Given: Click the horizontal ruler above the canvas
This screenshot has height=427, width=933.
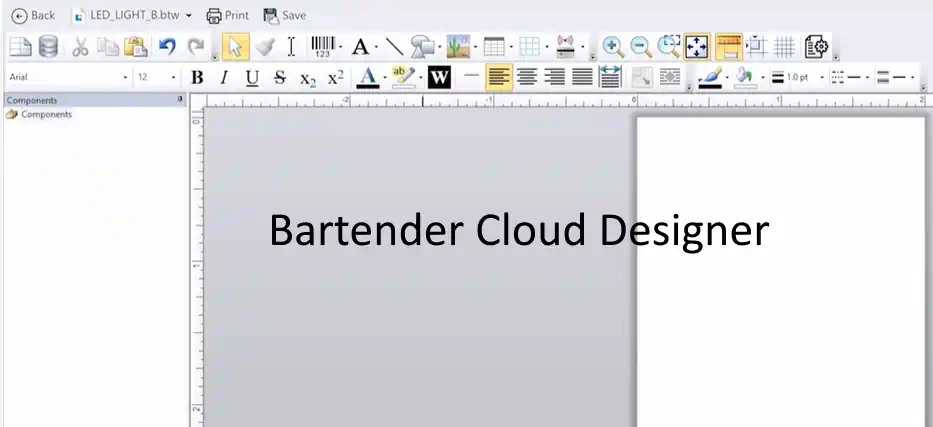Looking at the screenshot, I should (568, 101).
